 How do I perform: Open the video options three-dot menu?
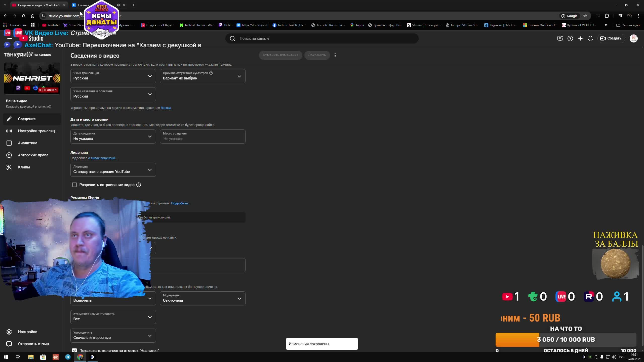(335, 55)
